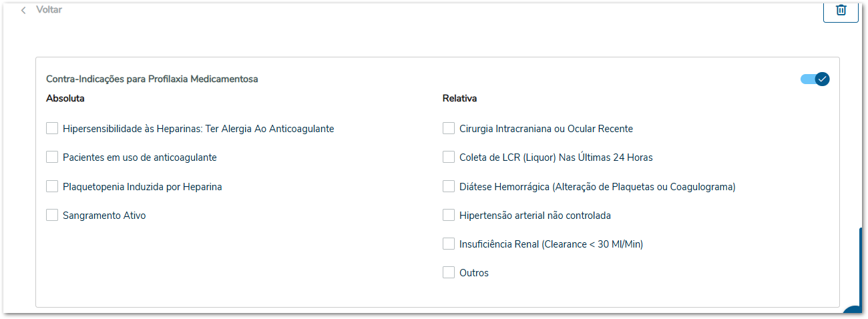This screenshot has height=319, width=868.
Task: Click the Relativa column heading
Action: (459, 99)
